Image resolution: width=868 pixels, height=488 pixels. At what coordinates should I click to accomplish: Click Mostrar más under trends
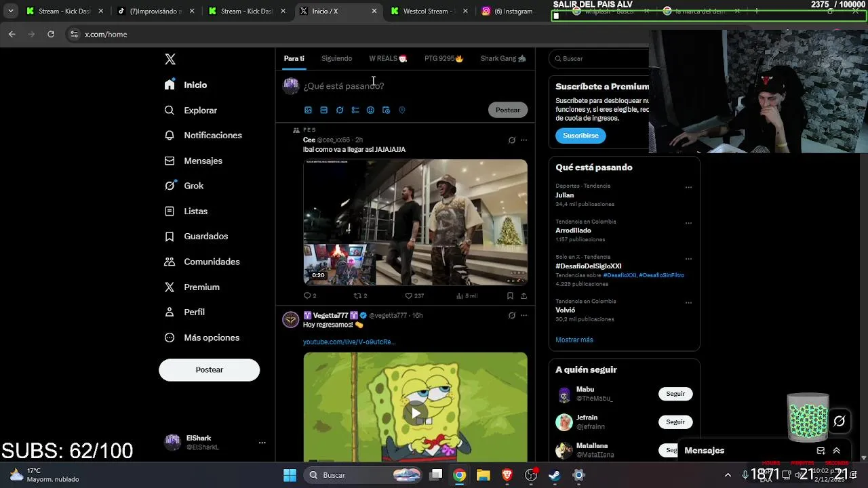(574, 340)
